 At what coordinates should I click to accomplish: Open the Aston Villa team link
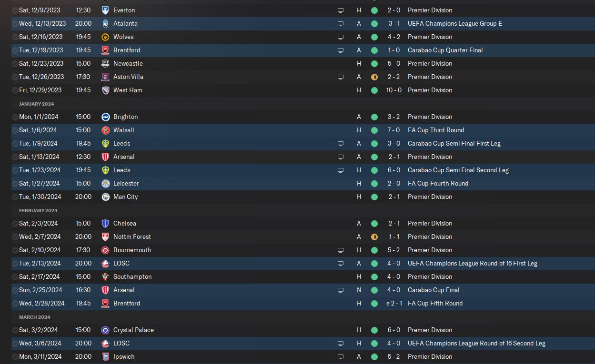tap(128, 77)
